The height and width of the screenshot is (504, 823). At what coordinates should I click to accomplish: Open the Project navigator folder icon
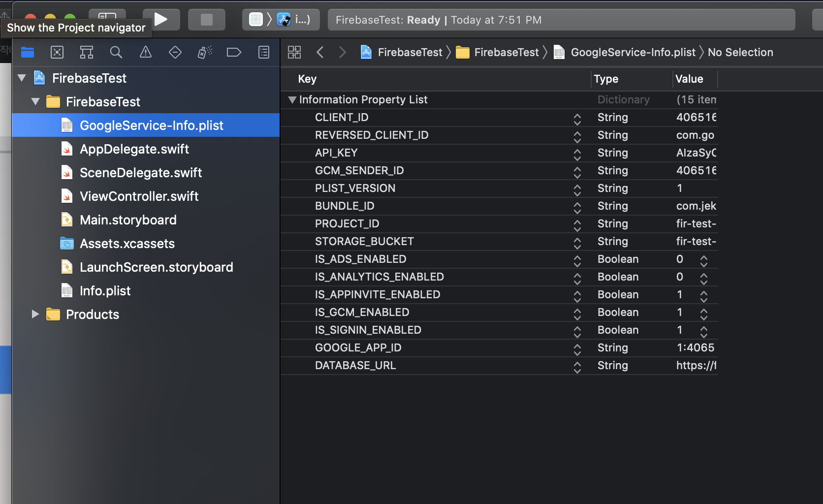pyautogui.click(x=28, y=52)
